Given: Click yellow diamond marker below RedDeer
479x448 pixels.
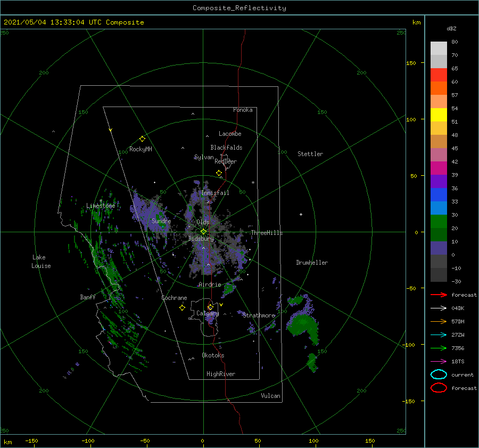Looking at the screenshot, I should 219,173.
